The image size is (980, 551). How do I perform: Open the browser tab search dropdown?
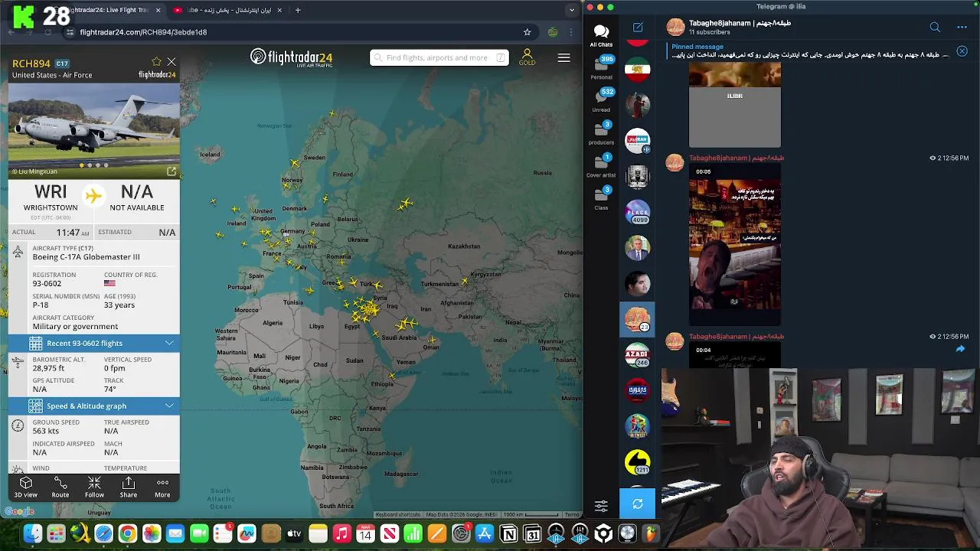(x=572, y=10)
